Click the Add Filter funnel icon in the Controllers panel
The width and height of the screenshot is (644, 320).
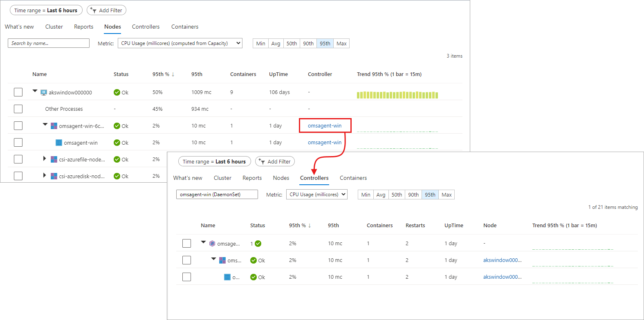point(262,161)
